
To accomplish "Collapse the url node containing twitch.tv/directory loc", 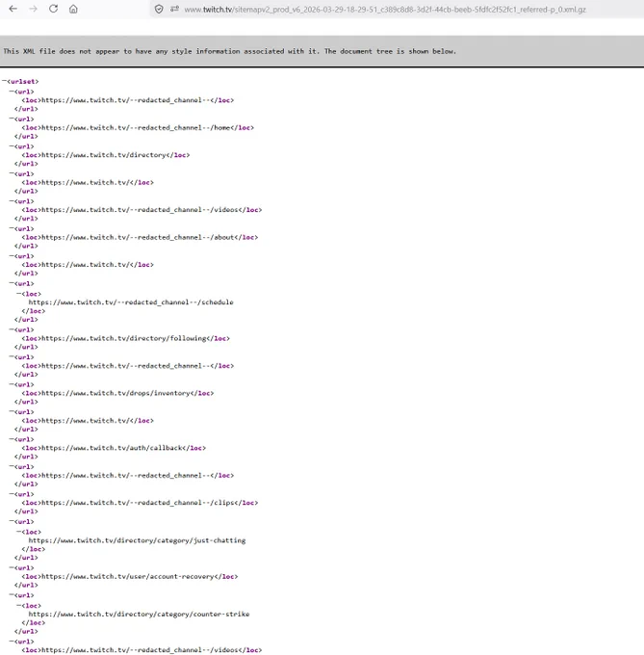I will tap(12, 146).
